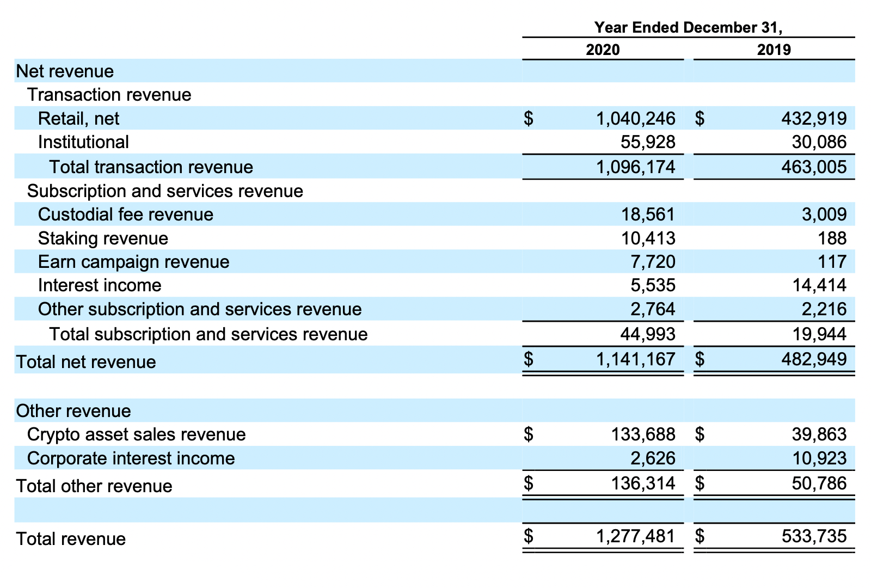Select Institutional value 55,928
The width and height of the screenshot is (871, 588).
pos(648,142)
